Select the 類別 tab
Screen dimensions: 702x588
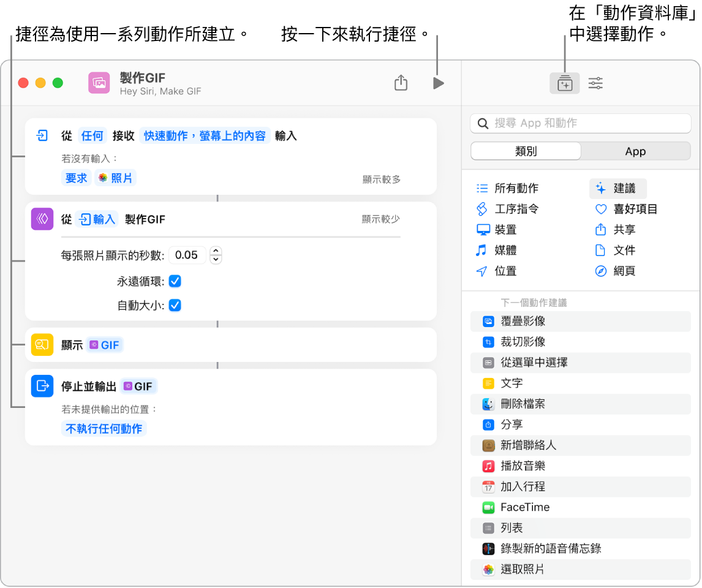525,151
